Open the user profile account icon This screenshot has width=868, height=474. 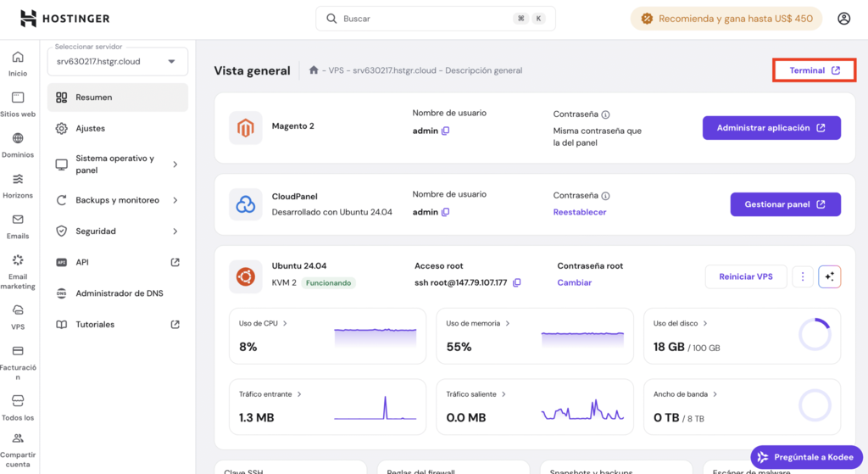coord(843,19)
